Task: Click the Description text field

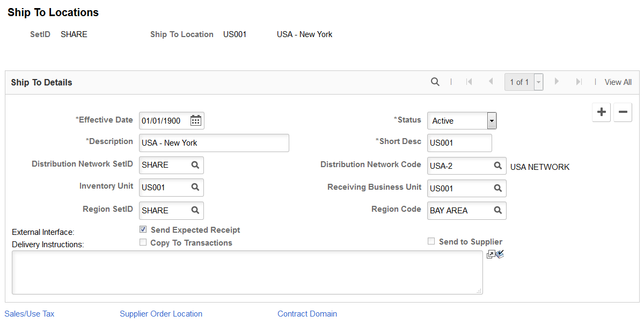Action: click(x=214, y=143)
